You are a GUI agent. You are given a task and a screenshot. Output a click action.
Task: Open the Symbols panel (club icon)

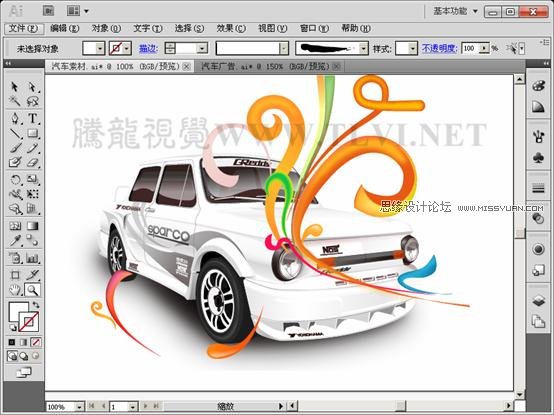click(x=538, y=158)
